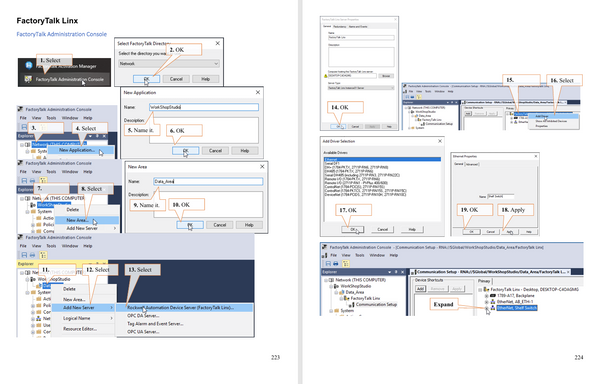Choose Tag Alarm and Event Server... option
600x384 pixels.
click(155, 324)
